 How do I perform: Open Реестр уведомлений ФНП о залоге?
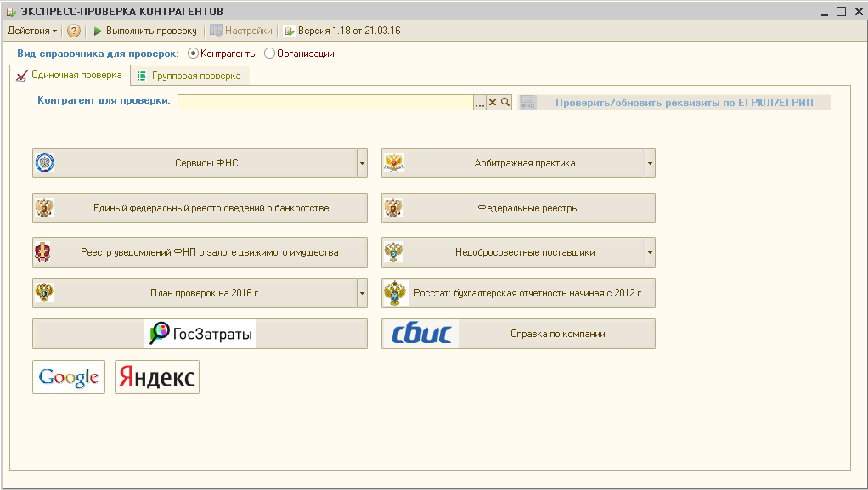click(x=200, y=252)
